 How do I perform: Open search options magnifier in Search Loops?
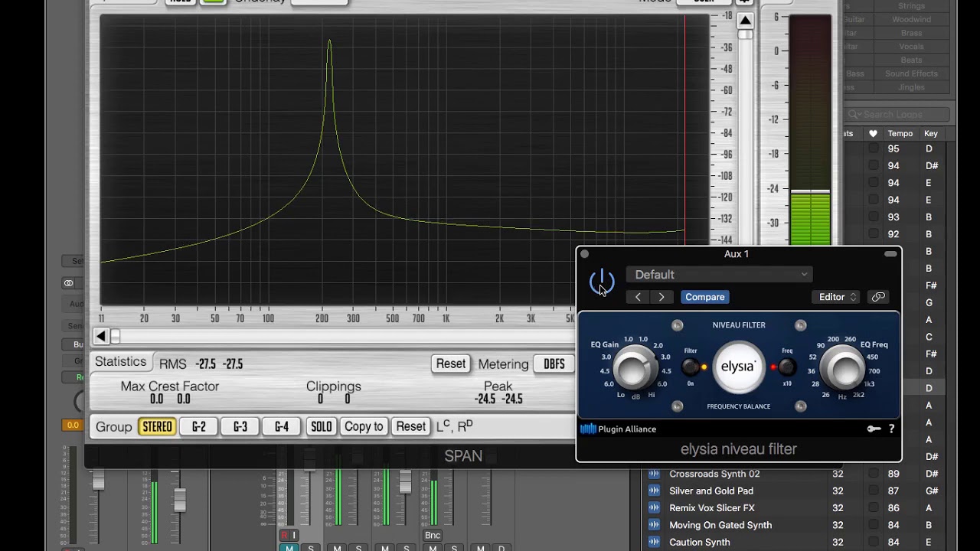click(x=854, y=115)
